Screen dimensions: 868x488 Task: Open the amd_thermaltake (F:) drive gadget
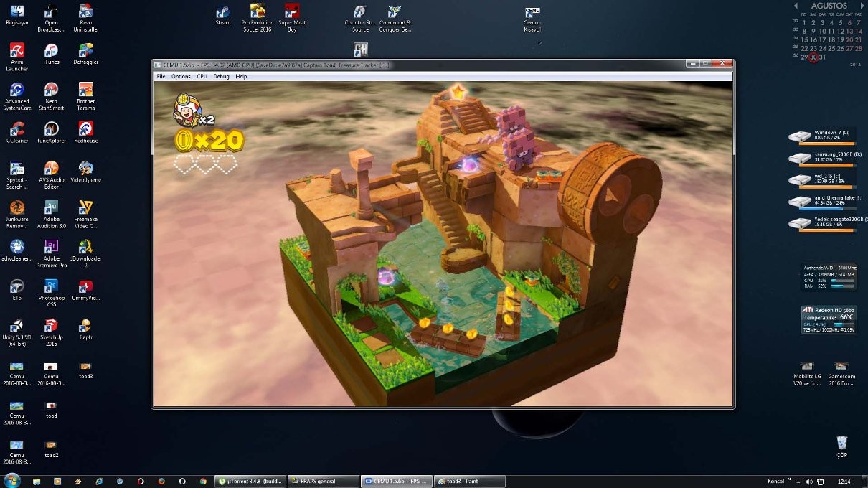pyautogui.click(x=825, y=201)
